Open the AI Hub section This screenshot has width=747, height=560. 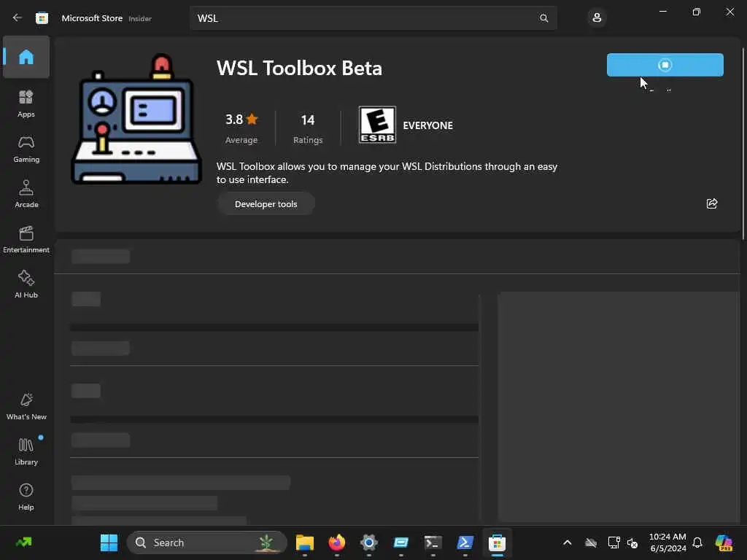(26, 284)
